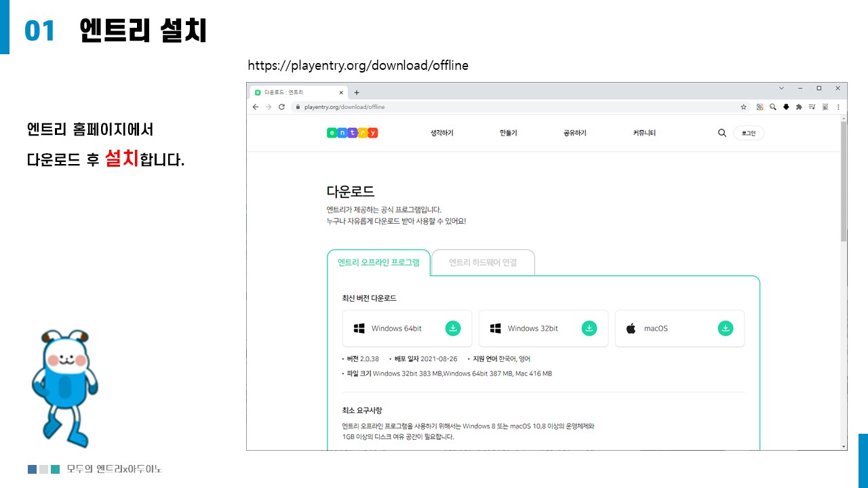Image resolution: width=868 pixels, height=488 pixels.
Task: Click the Windows logo beside Windows 32bit
Action: pyautogui.click(x=495, y=328)
